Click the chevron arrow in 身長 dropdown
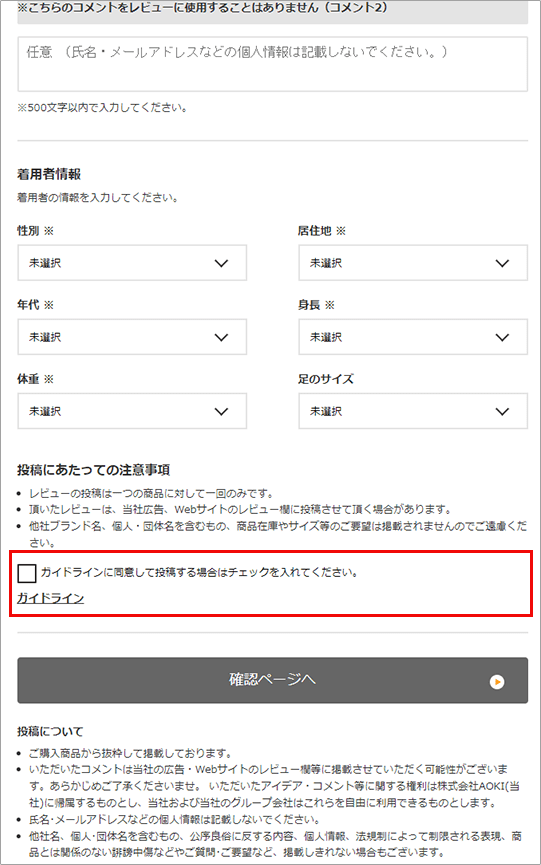541x865 pixels. pyautogui.click(x=502, y=337)
